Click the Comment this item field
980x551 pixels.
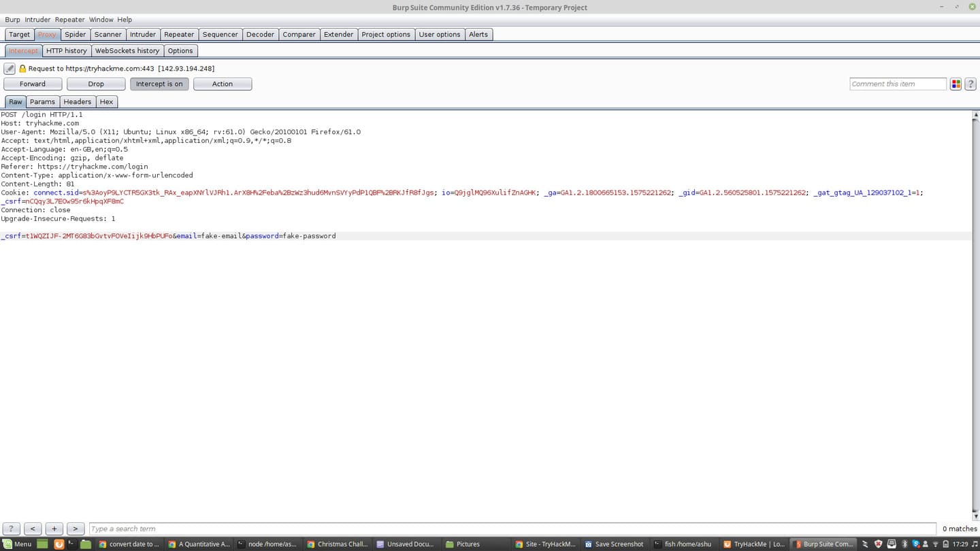(x=897, y=84)
